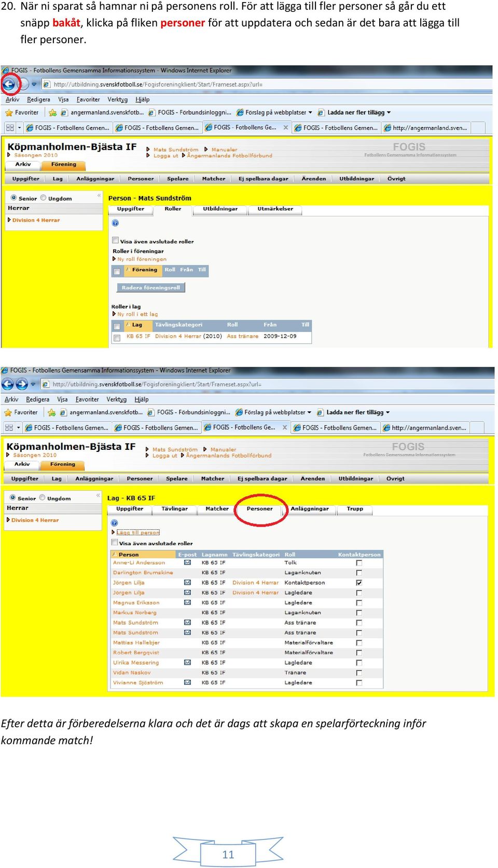Click FOGIS - Förbundsinloggni... favorite in lower screenshot
Viewport: 498px width, 868px height.
click(189, 412)
